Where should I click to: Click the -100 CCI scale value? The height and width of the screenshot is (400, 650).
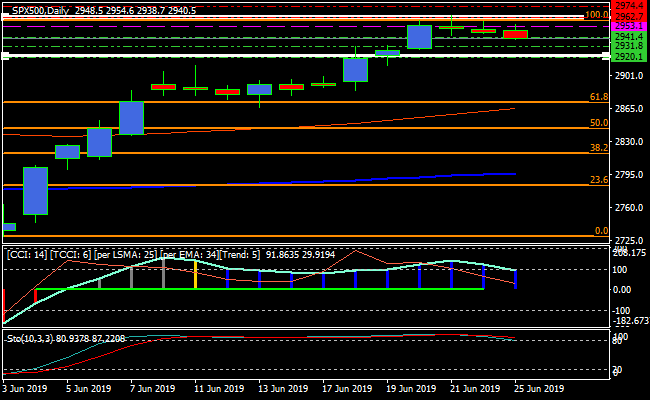click(621, 310)
